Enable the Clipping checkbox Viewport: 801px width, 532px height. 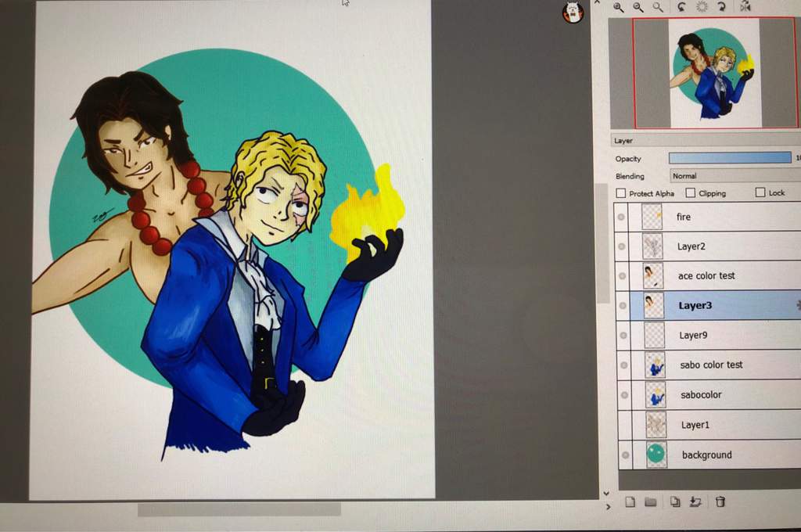[690, 192]
